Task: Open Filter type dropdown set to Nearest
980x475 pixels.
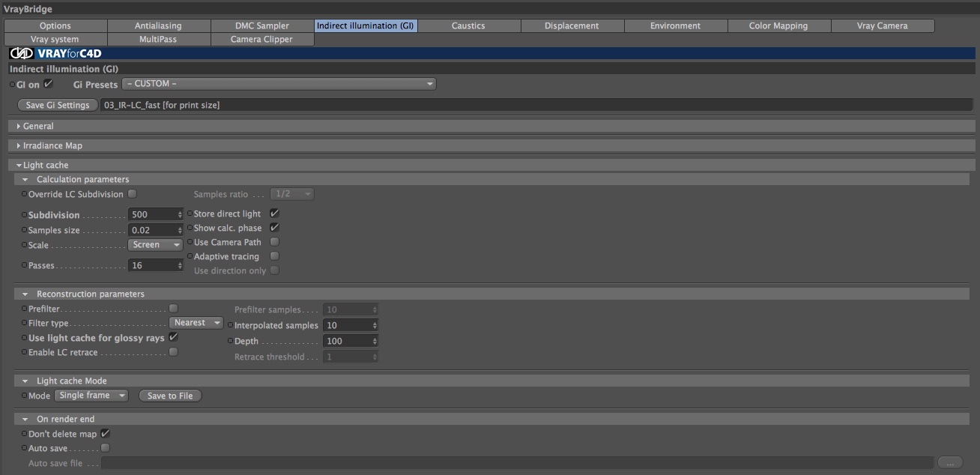Action: coord(196,323)
